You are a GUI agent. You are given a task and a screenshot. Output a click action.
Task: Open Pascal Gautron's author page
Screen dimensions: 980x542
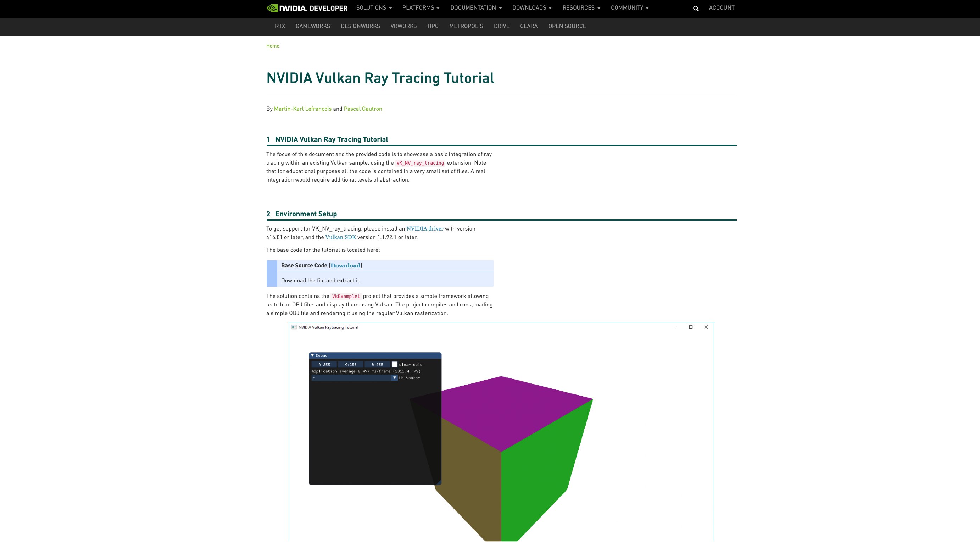[x=363, y=109]
